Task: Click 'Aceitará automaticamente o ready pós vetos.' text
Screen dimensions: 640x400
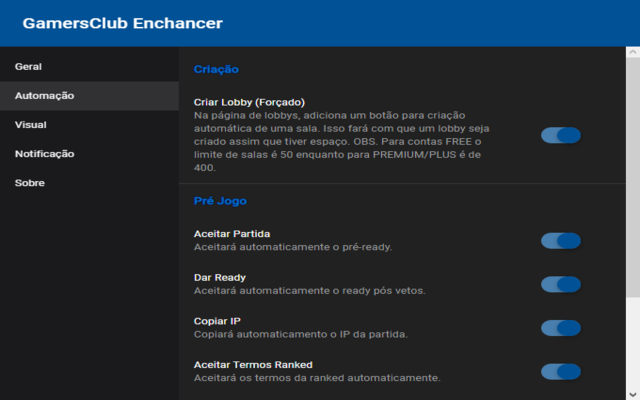Action: click(x=309, y=291)
